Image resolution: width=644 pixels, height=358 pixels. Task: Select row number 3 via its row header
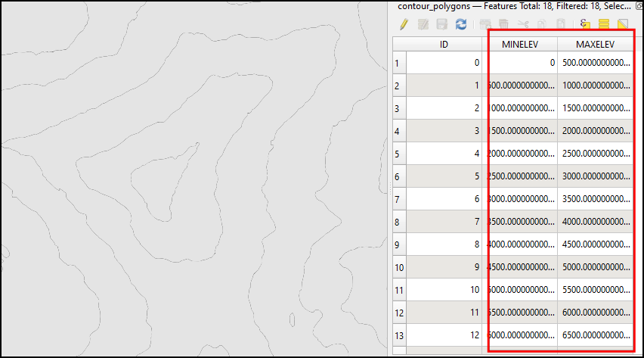tap(399, 108)
